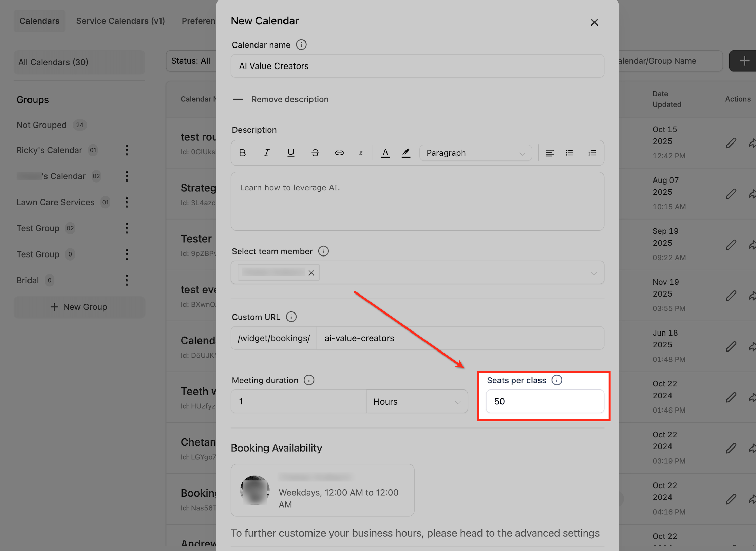Close the New Calendar dialog
756x551 pixels.
pos(594,22)
